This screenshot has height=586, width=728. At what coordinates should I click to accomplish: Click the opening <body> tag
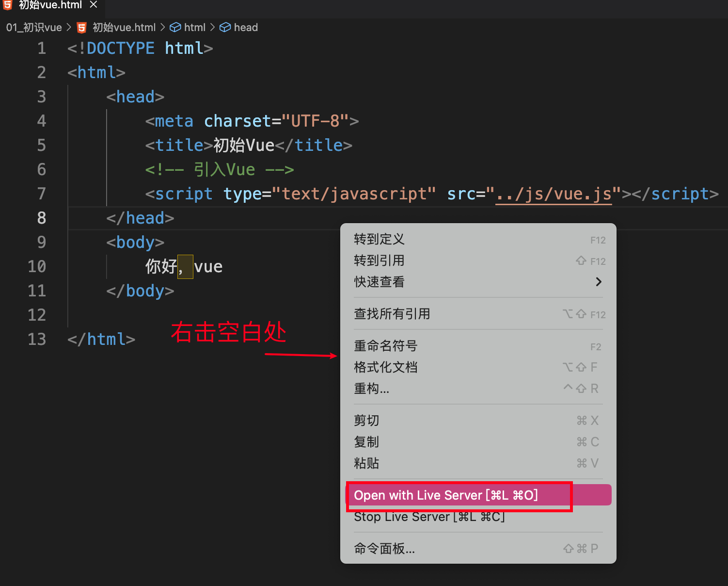(135, 242)
